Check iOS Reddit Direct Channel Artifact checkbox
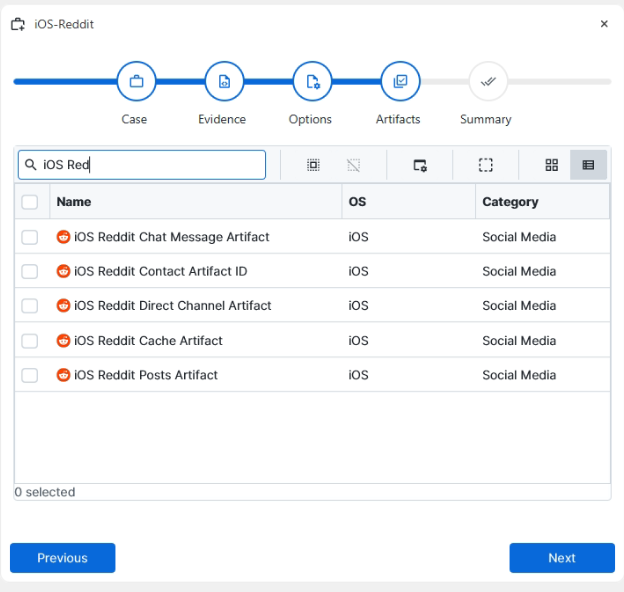The width and height of the screenshot is (624, 592). 30,306
